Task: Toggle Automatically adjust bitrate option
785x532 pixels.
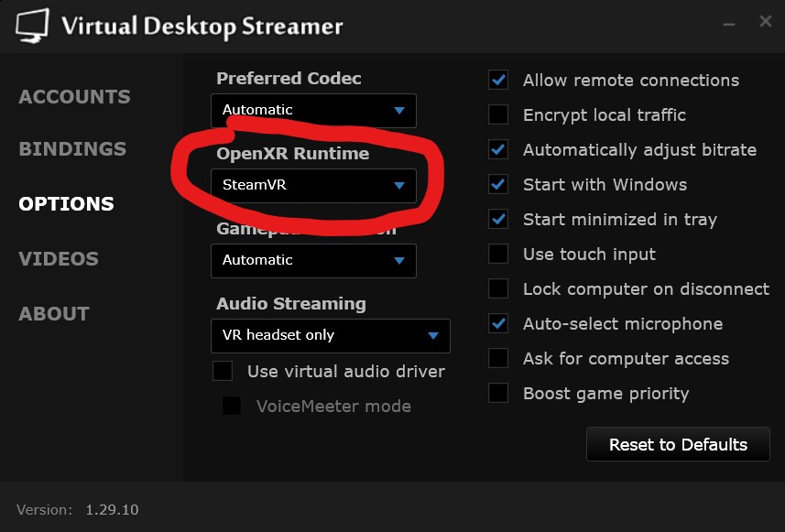Action: [x=498, y=150]
